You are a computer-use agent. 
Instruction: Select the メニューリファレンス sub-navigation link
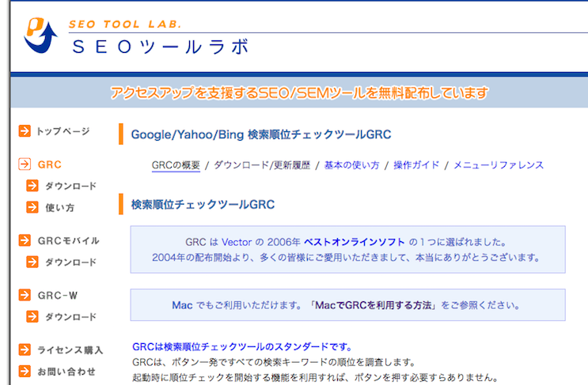pyautogui.click(x=499, y=165)
